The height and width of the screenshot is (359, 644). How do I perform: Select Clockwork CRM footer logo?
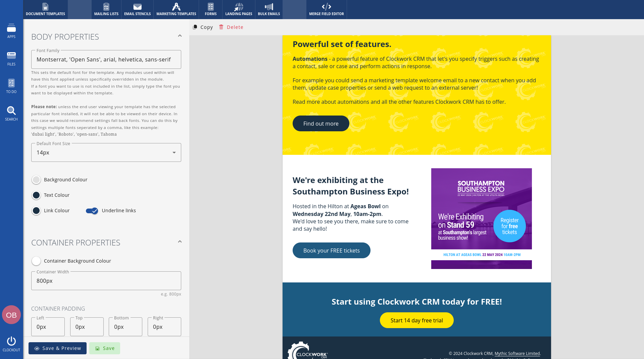click(x=308, y=351)
